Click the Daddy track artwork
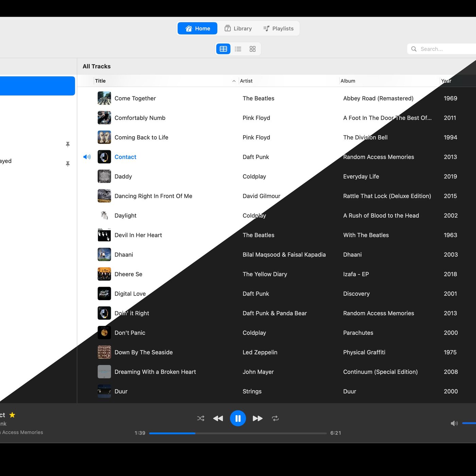 click(104, 176)
